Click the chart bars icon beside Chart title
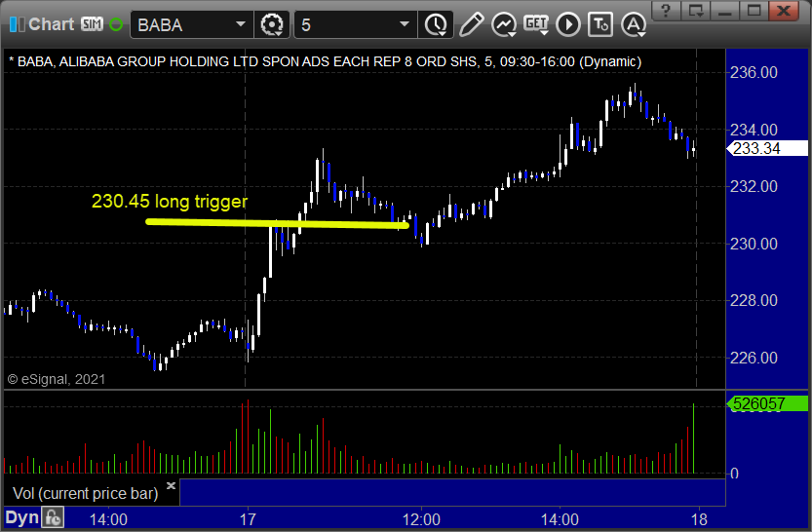Viewport: 812px width, 532px height. pyautogui.click(x=17, y=24)
